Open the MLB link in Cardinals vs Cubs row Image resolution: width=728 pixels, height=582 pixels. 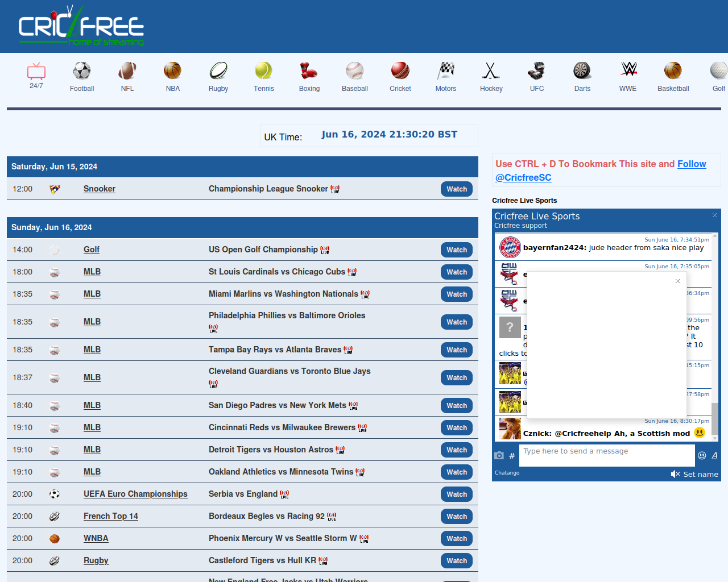pyautogui.click(x=92, y=272)
